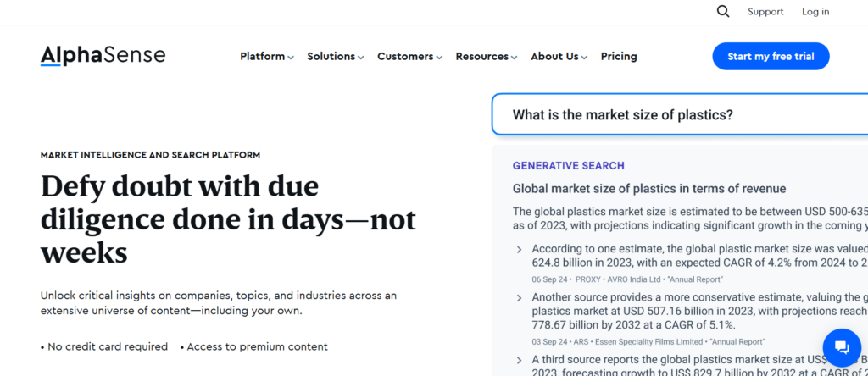Click the plastics market size search box
The image size is (868, 376).
pyautogui.click(x=680, y=114)
